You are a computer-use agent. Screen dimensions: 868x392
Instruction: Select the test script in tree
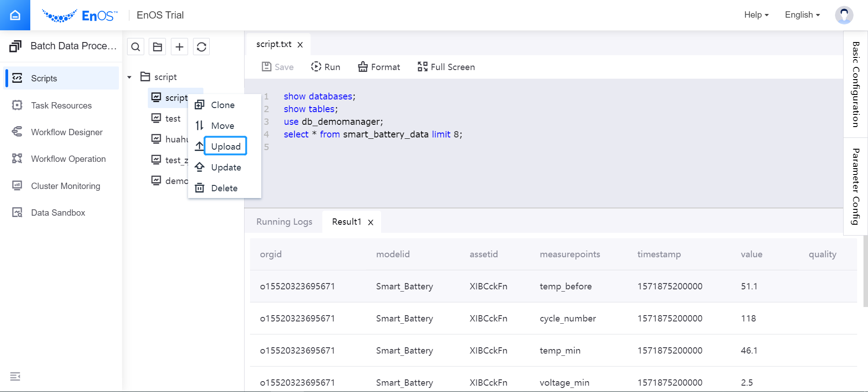173,118
